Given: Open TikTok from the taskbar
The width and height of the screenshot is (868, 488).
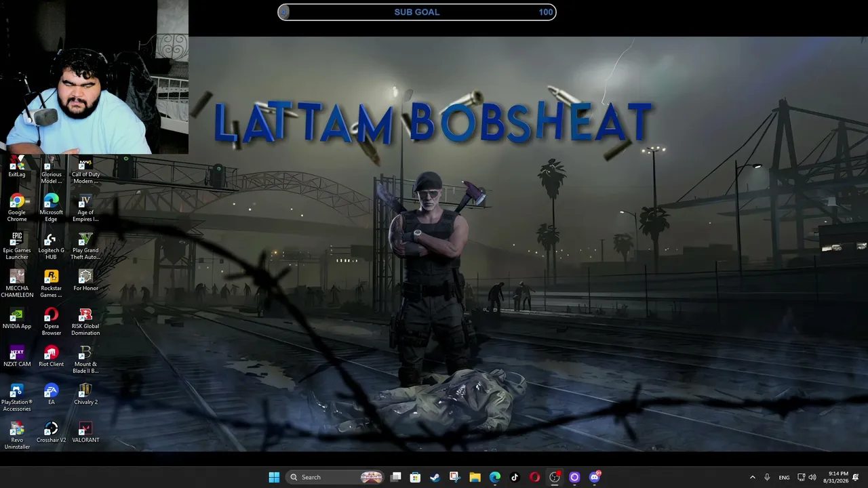Looking at the screenshot, I should click(x=515, y=477).
